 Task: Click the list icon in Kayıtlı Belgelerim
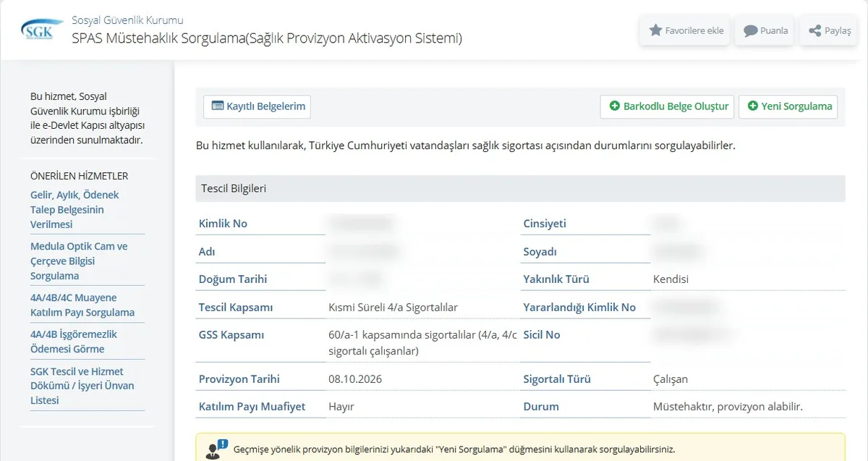pos(218,106)
